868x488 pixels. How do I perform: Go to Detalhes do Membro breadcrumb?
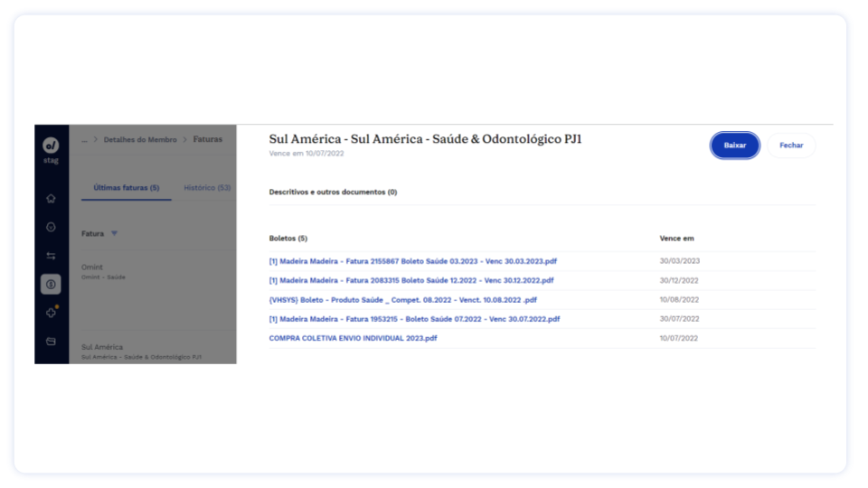click(x=140, y=139)
